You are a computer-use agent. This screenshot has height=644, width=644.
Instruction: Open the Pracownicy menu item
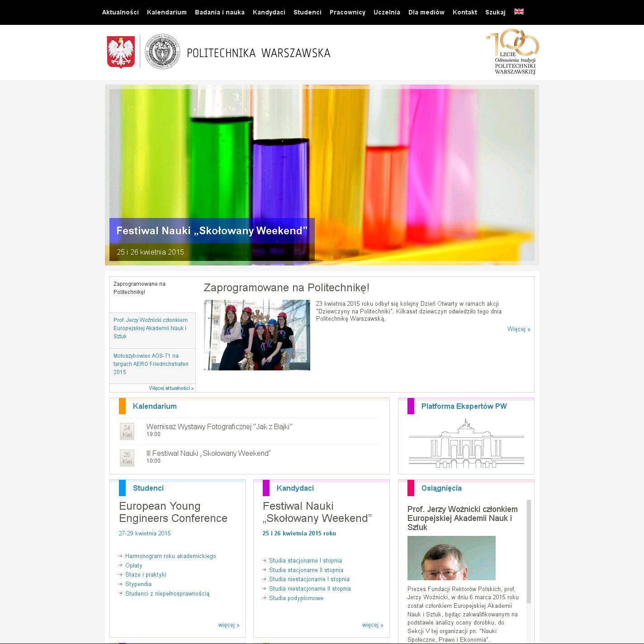pyautogui.click(x=347, y=12)
